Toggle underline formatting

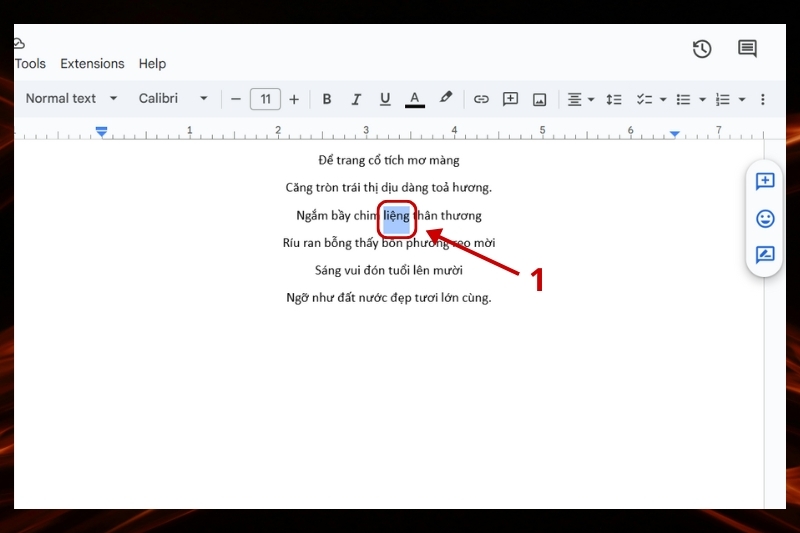(x=385, y=99)
